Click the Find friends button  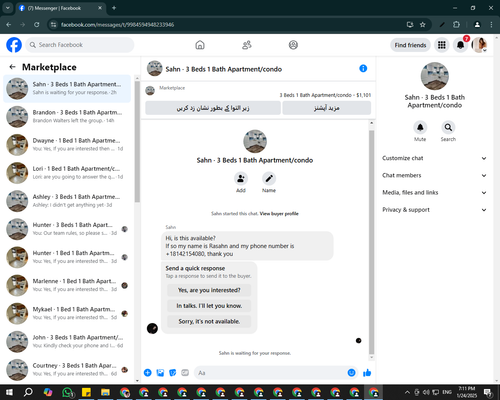tap(410, 45)
